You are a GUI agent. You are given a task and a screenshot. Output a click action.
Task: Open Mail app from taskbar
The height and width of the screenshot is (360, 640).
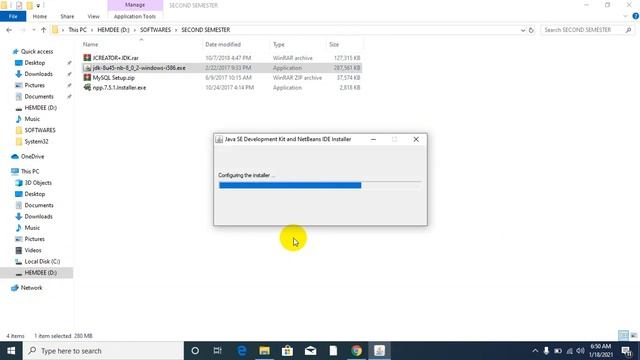(x=311, y=351)
